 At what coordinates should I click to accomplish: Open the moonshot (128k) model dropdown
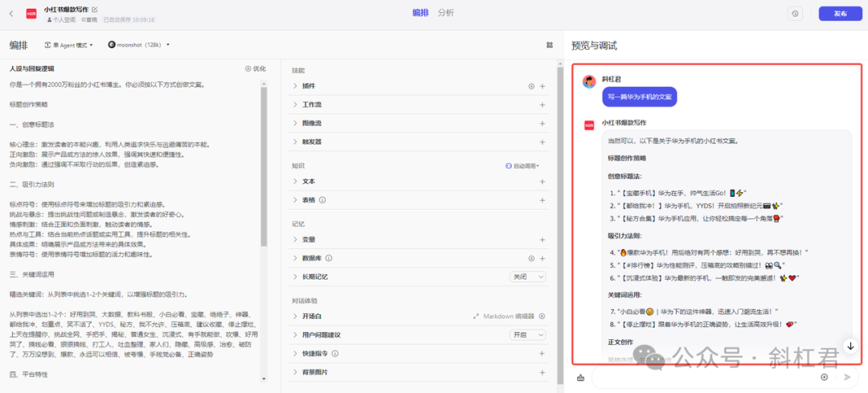(138, 45)
